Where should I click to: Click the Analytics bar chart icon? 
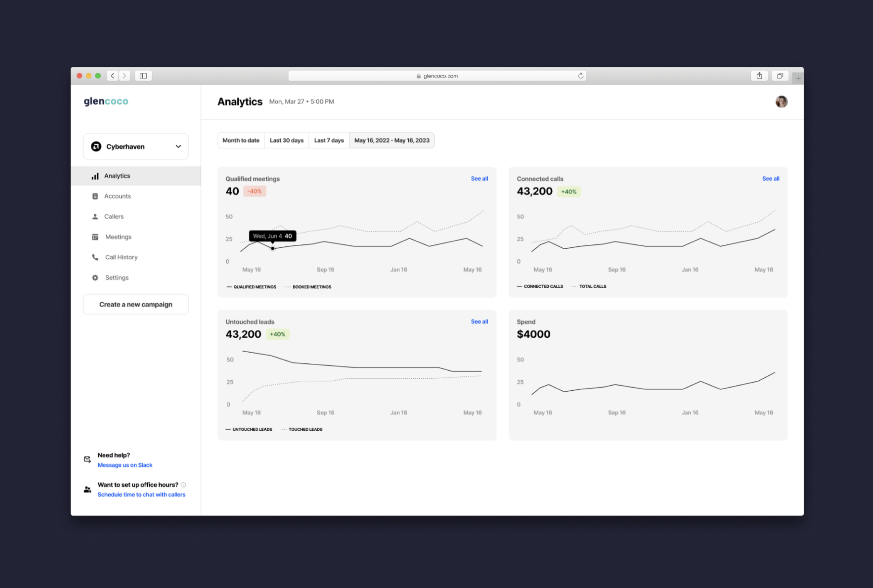[95, 176]
